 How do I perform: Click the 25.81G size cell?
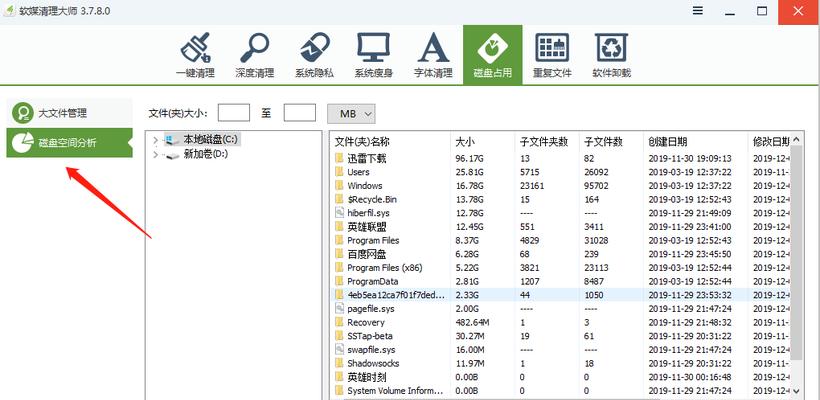(x=470, y=172)
